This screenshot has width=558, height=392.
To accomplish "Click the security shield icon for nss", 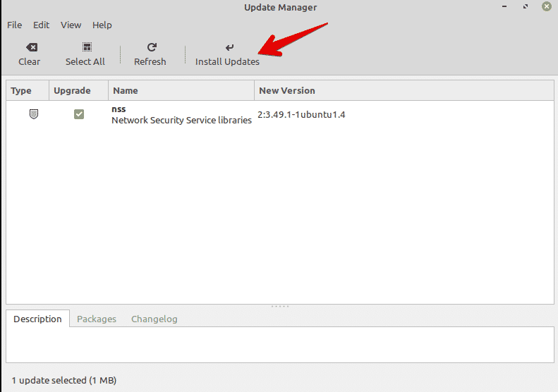I will pos(34,114).
